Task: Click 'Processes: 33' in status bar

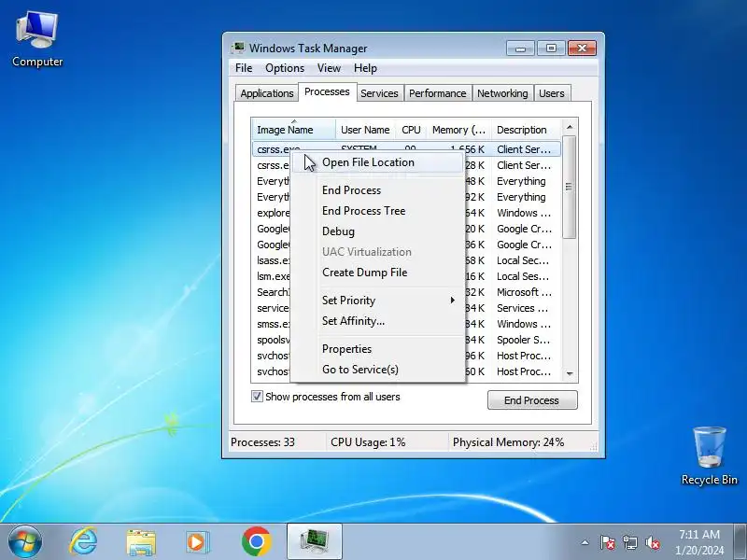Action: point(262,441)
